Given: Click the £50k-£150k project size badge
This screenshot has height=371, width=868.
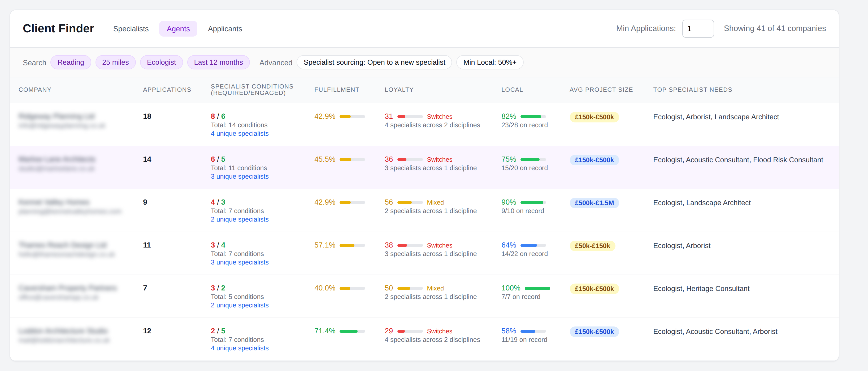Looking at the screenshot, I should coord(592,246).
